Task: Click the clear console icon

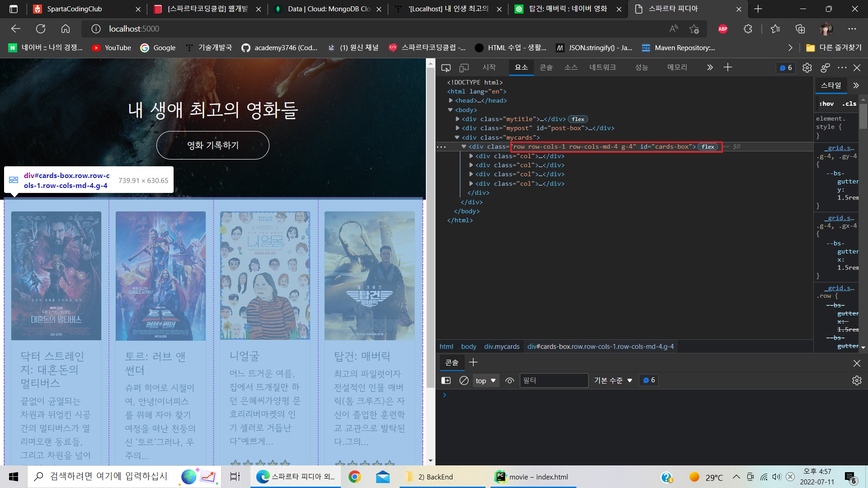Action: [x=464, y=380]
